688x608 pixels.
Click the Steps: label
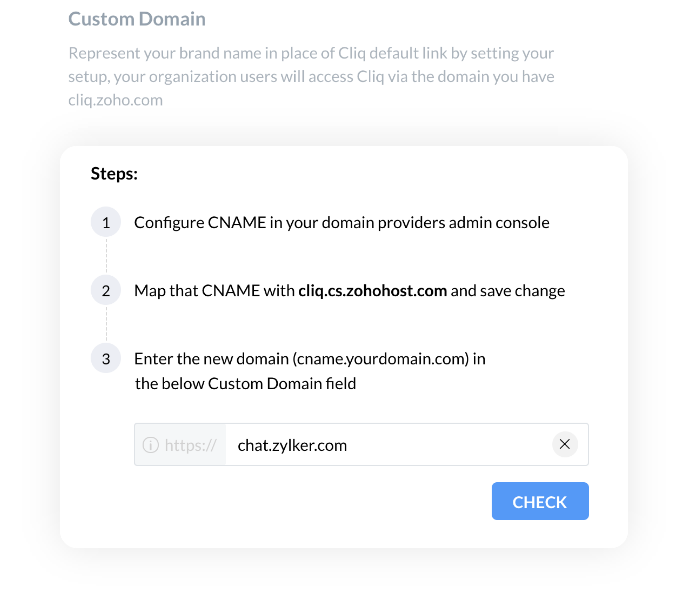(114, 174)
